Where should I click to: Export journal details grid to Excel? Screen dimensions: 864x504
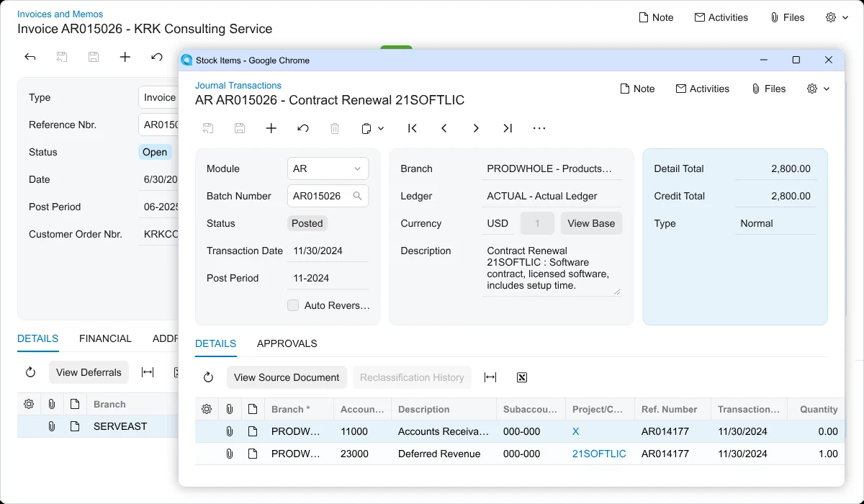point(522,377)
